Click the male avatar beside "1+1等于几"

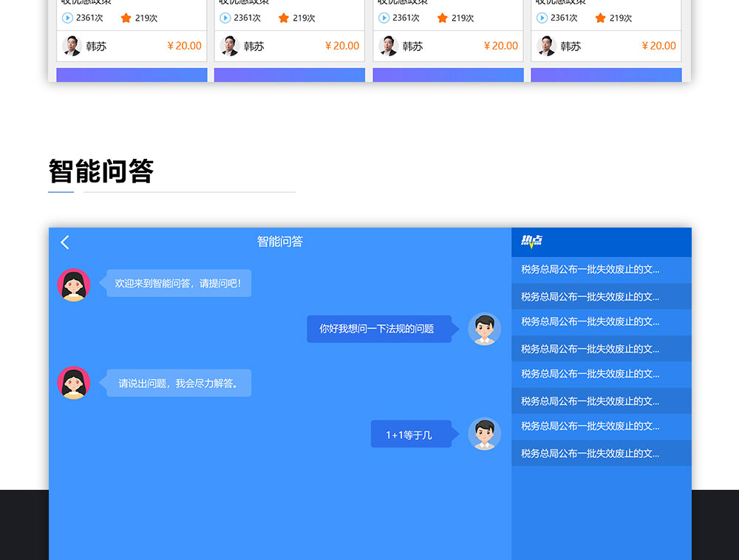tap(484, 434)
